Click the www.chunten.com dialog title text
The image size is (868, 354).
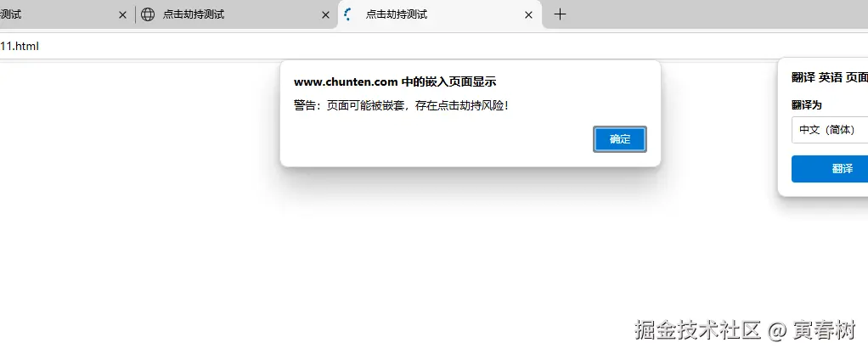395,82
